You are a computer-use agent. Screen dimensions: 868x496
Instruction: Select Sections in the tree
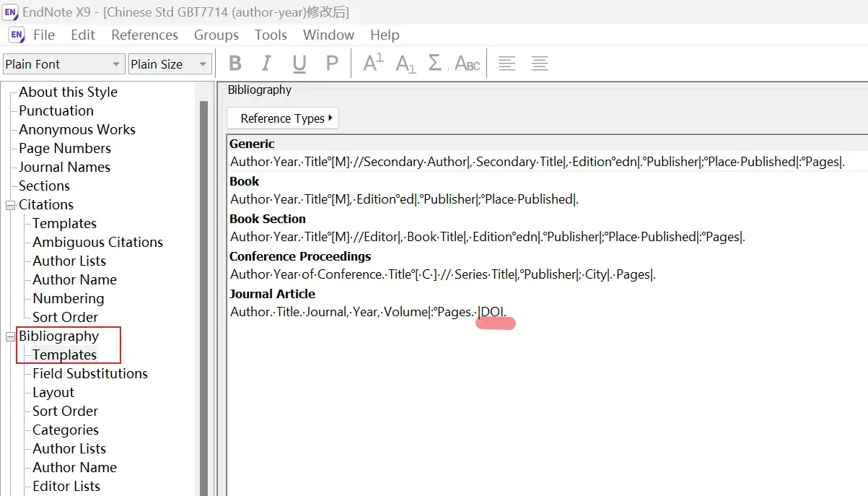tap(44, 186)
